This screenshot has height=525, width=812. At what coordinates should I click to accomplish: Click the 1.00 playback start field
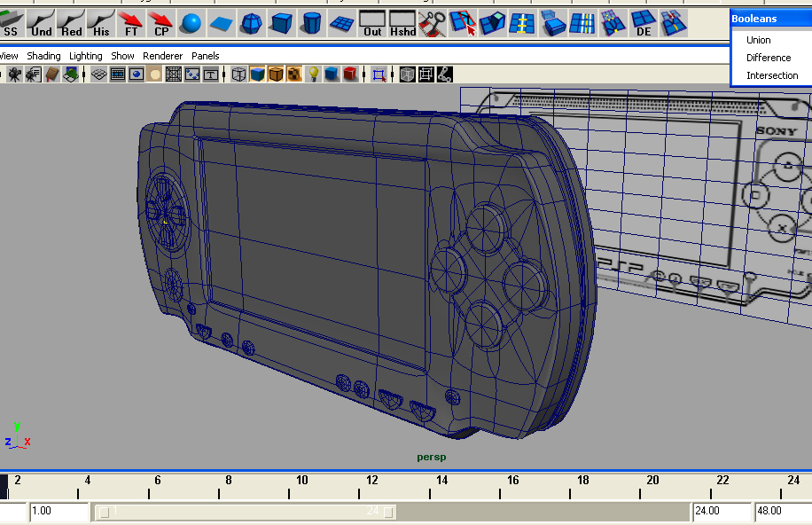pos(59,511)
